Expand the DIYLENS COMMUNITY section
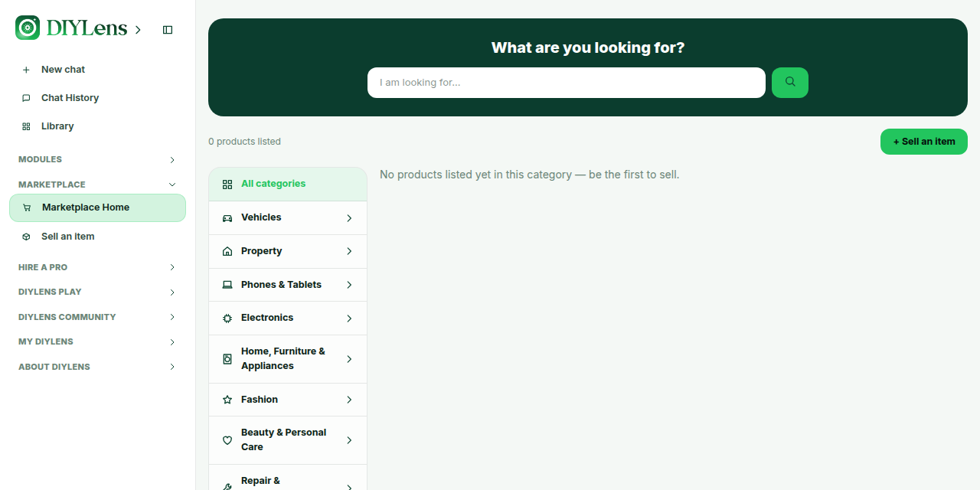 pyautogui.click(x=172, y=317)
